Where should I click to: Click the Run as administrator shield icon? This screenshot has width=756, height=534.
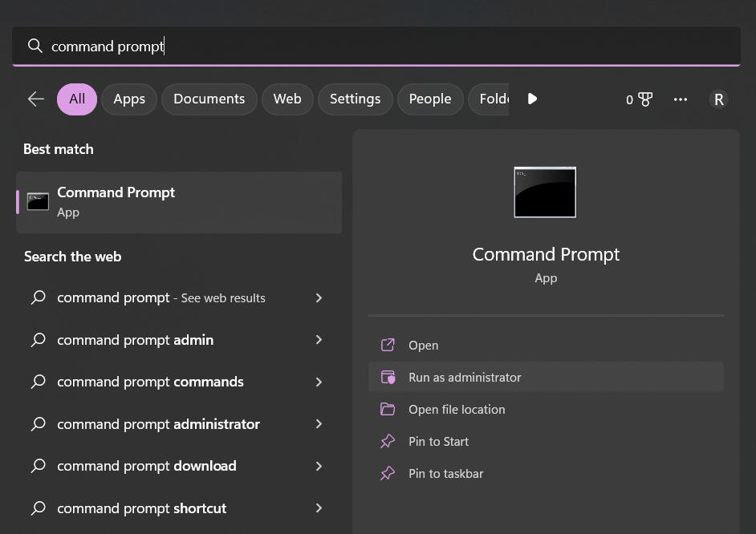point(388,377)
